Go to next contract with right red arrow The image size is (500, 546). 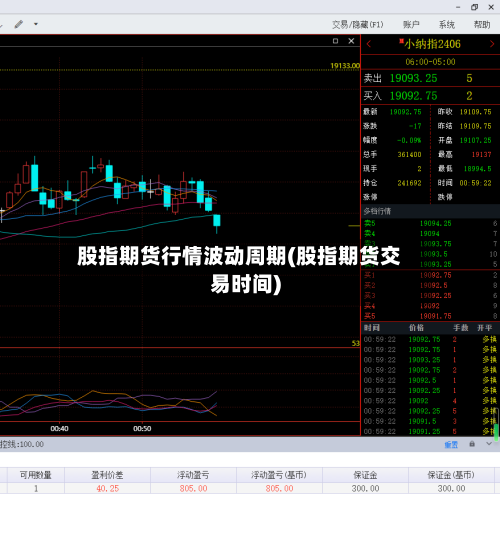click(492, 44)
